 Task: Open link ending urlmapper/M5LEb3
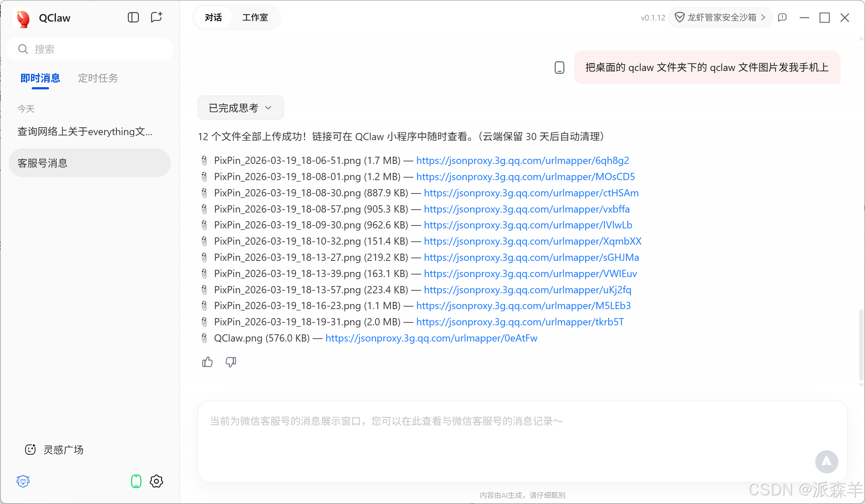click(x=524, y=305)
